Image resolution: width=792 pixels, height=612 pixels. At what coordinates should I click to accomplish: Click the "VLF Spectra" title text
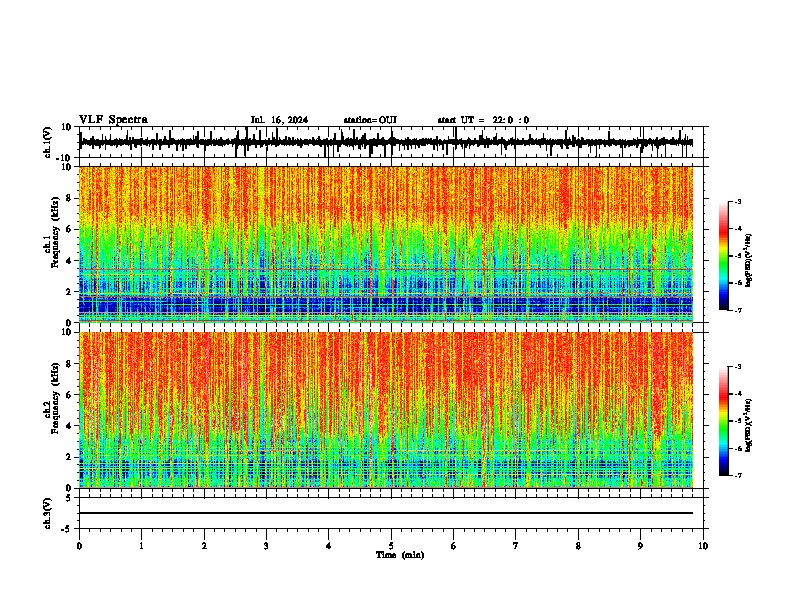pos(113,120)
